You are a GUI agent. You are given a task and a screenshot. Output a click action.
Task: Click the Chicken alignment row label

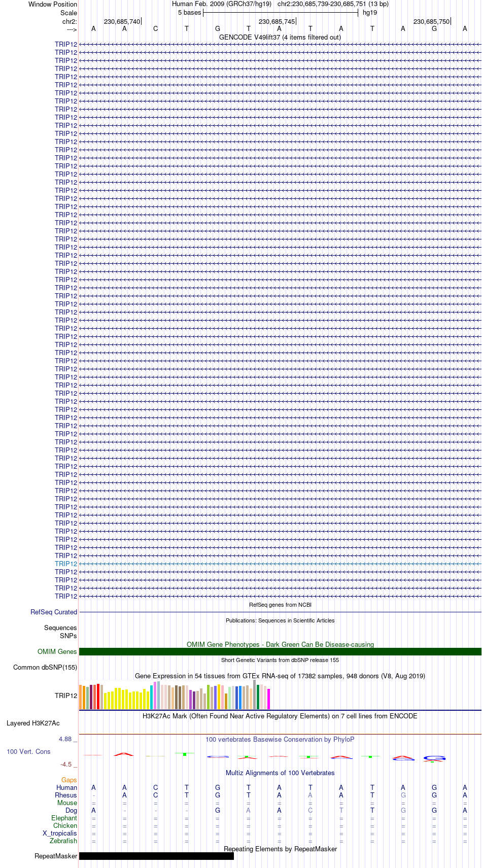pos(65,826)
